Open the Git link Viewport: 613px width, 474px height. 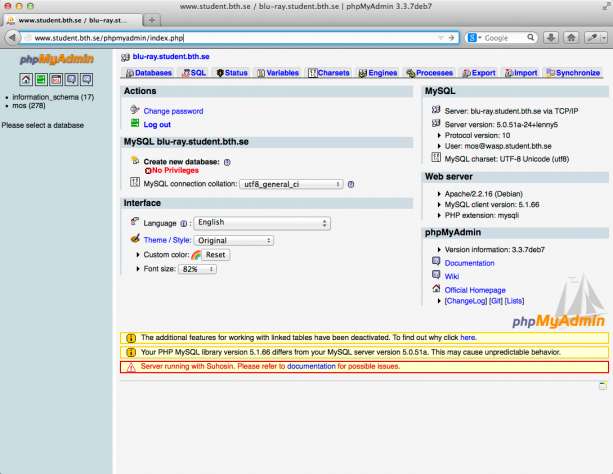pos(496,301)
